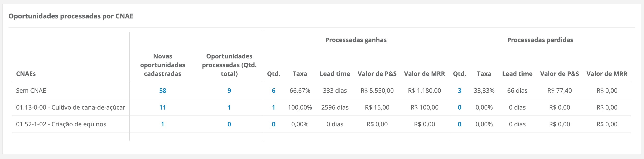The image size is (644, 159).
Task: Open won quantity link for Criação de eqüinos
Action: tap(273, 124)
